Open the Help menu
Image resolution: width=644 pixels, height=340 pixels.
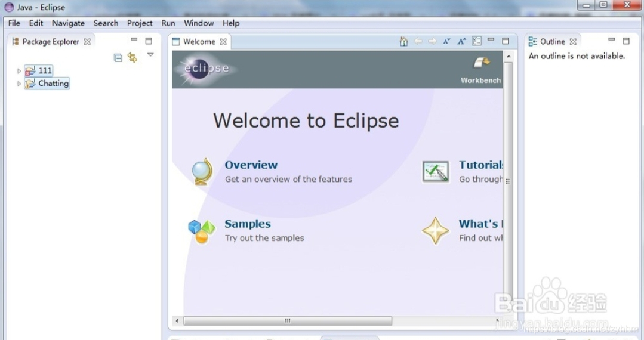point(231,23)
